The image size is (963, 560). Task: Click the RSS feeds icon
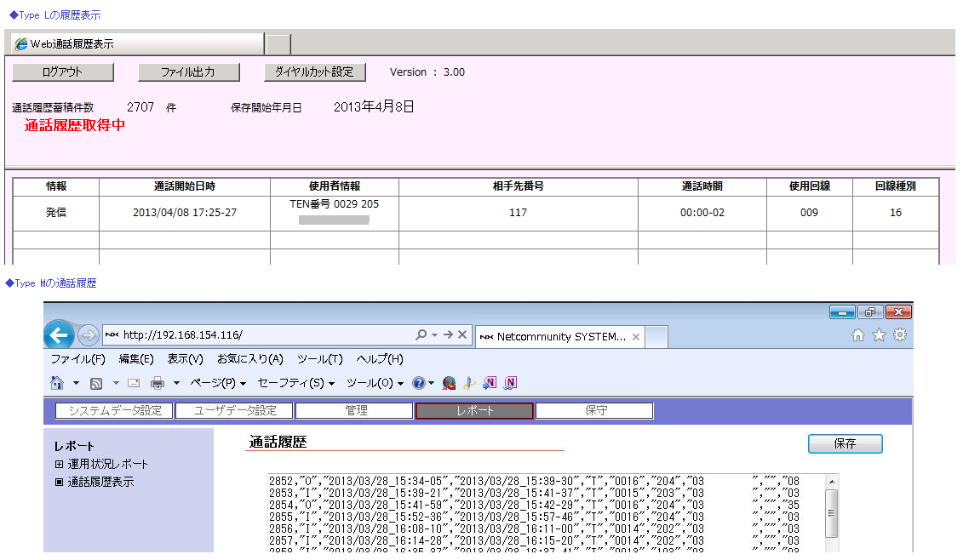[96, 383]
